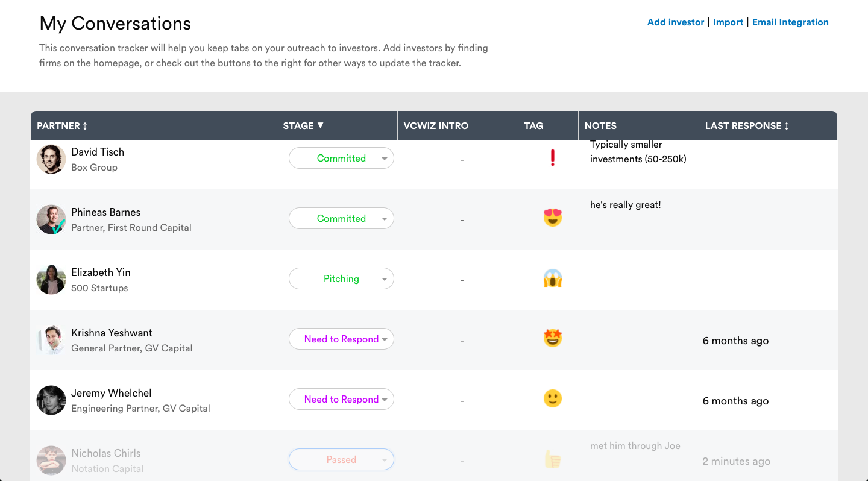Click the red exclamation tag for David Tisch
The height and width of the screenshot is (481, 868).
coord(553,158)
